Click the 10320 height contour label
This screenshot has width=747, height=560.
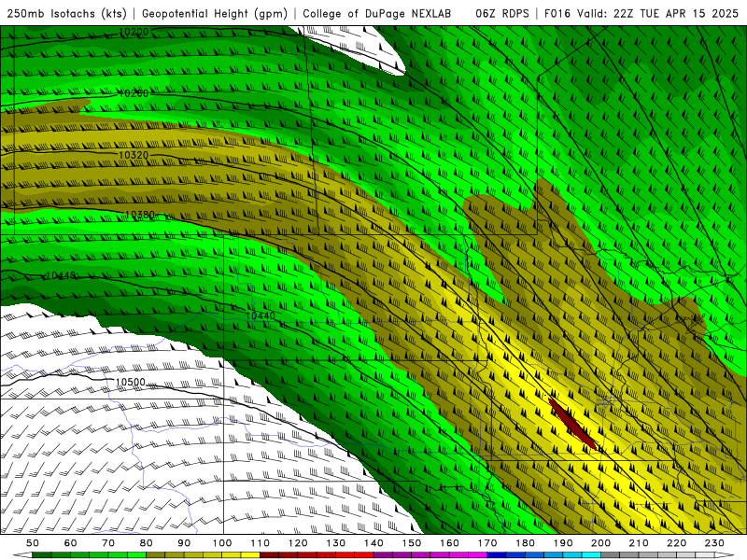click(x=134, y=155)
